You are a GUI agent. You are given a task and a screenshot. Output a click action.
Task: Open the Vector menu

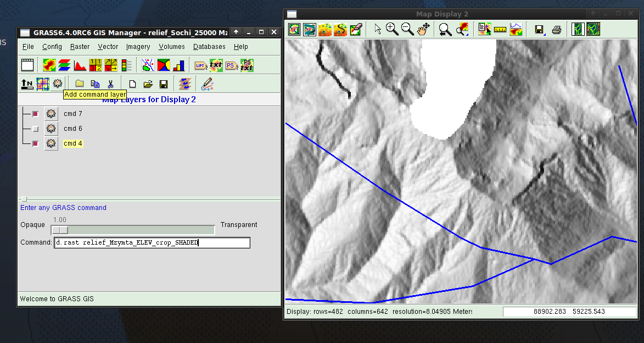[108, 47]
